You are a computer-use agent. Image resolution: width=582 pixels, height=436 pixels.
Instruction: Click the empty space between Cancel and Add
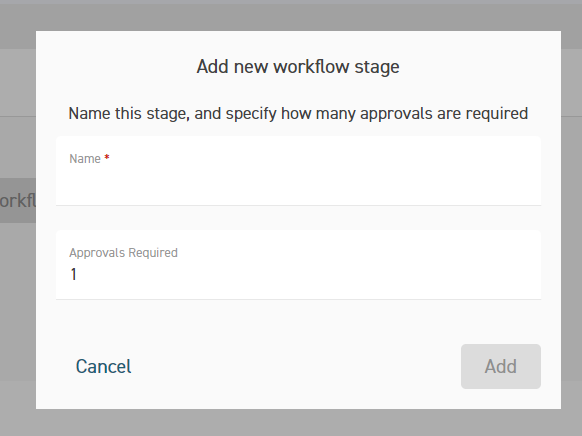[x=296, y=366]
